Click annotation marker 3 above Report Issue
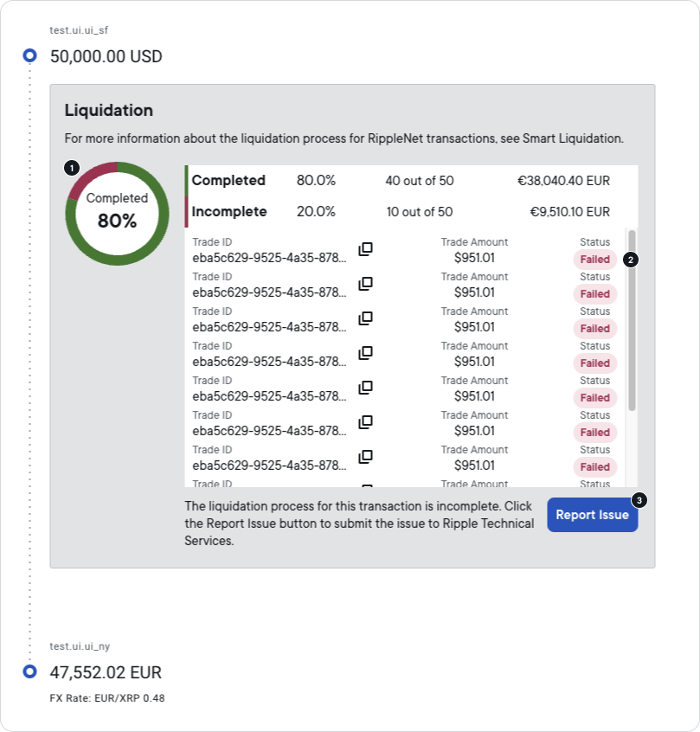 639,498
